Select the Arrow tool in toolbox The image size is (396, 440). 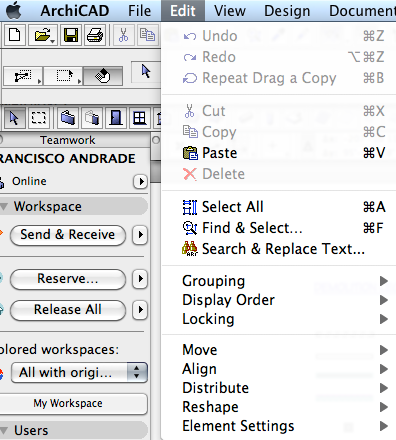14,118
